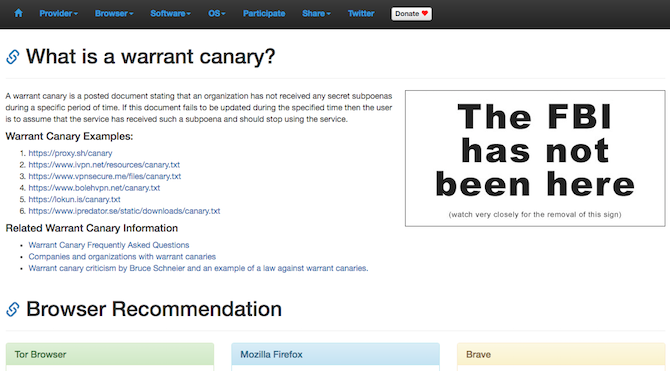670x371 pixels.
Task: Visit the lokun.is canary.txt link
Action: point(74,199)
